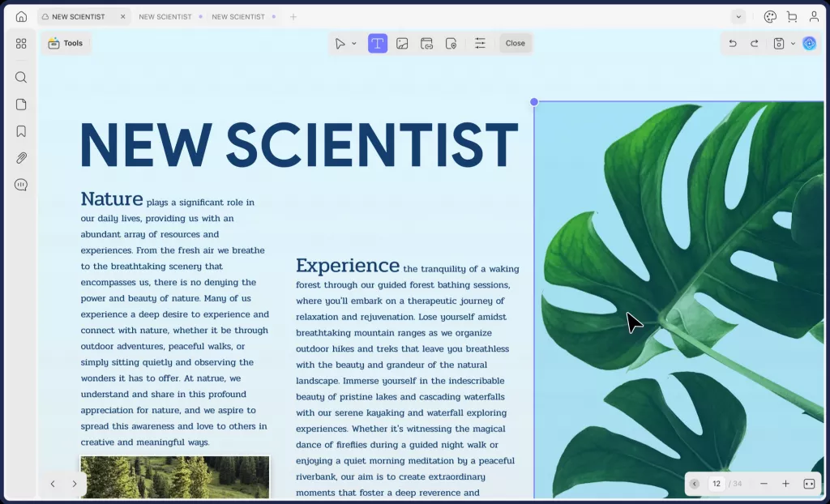Open the Comments panel in sidebar
Screen dimensions: 830x504
point(21,185)
